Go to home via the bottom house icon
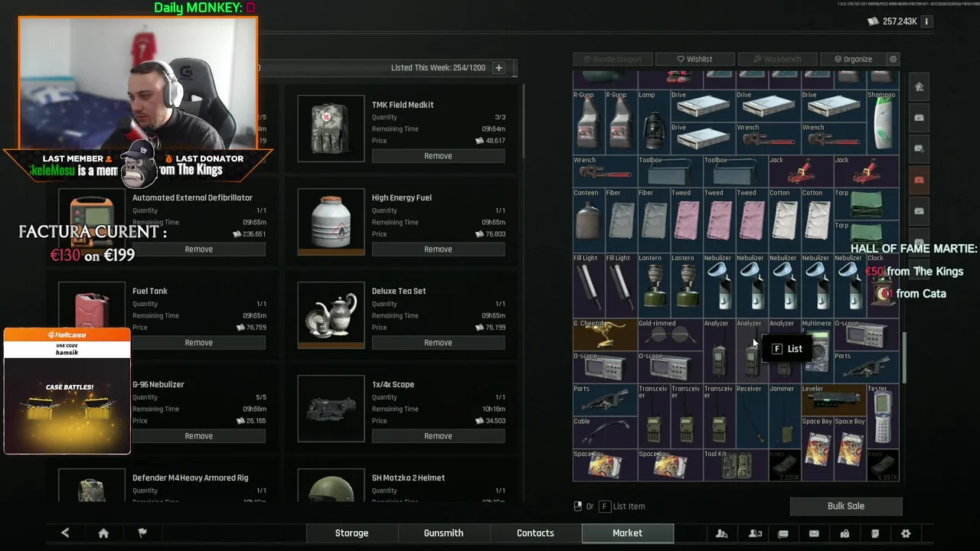Image resolution: width=980 pixels, height=551 pixels. pyautogui.click(x=103, y=533)
